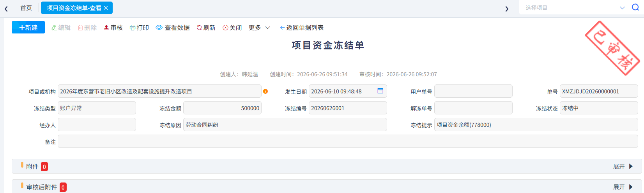This screenshot has height=193, width=644.
Task: Switch to the 首页 tab
Action: coord(26,8)
